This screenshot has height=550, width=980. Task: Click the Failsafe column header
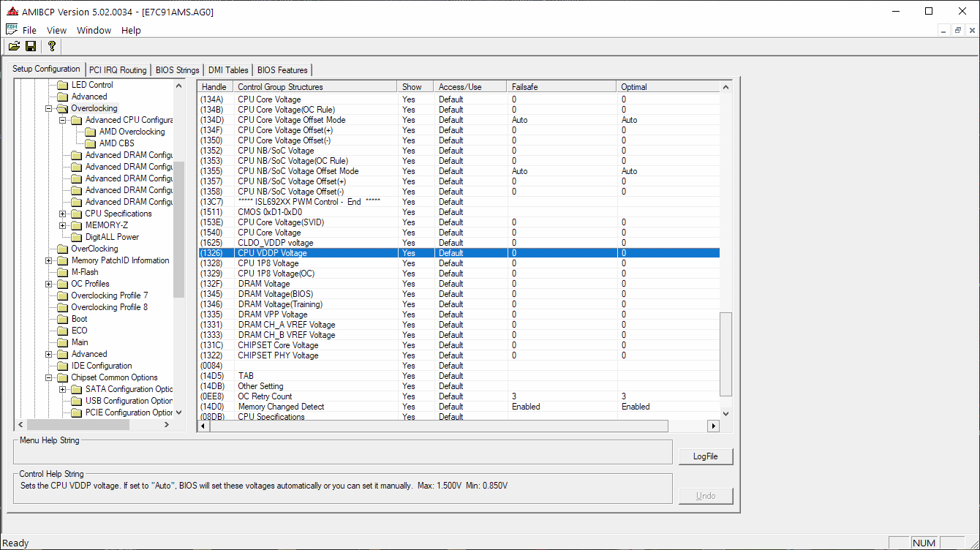click(x=562, y=87)
